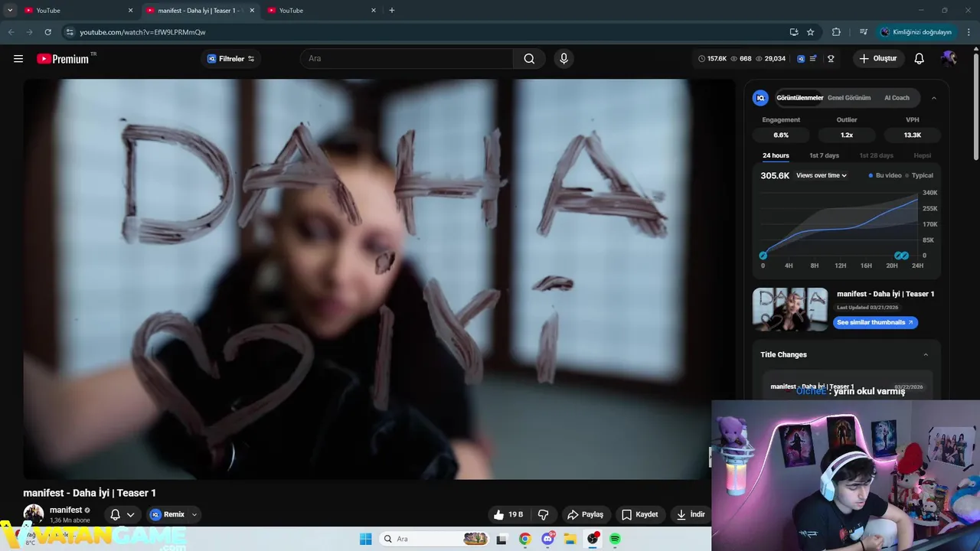Bookmark this page with star icon
This screenshot has width=980, height=551.
pyautogui.click(x=811, y=32)
